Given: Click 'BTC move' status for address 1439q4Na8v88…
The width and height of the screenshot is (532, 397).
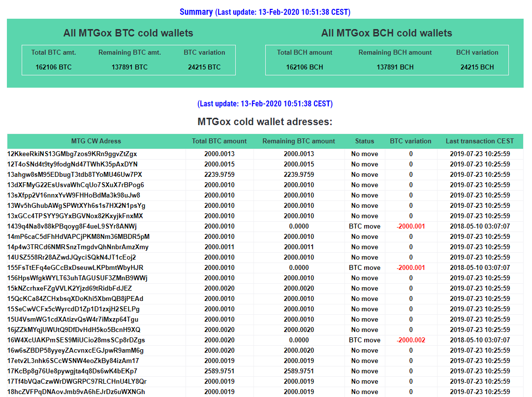Looking at the screenshot, I should pyautogui.click(x=364, y=226).
